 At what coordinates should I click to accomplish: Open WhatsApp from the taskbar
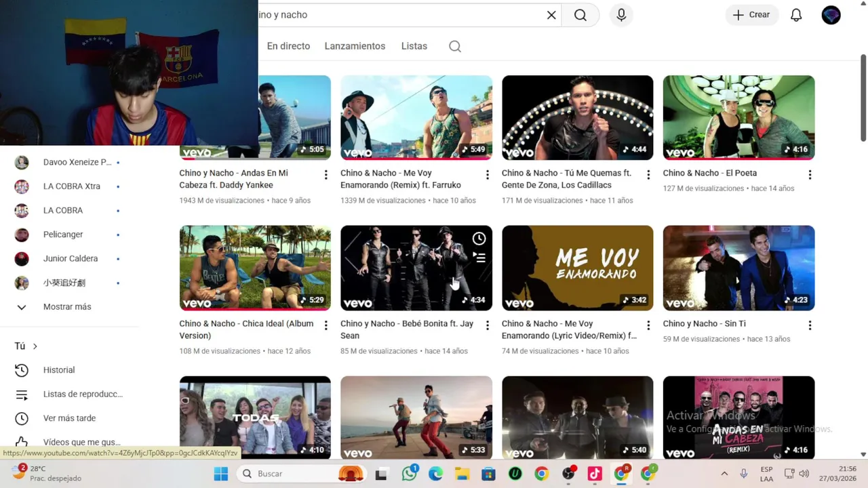(x=410, y=474)
